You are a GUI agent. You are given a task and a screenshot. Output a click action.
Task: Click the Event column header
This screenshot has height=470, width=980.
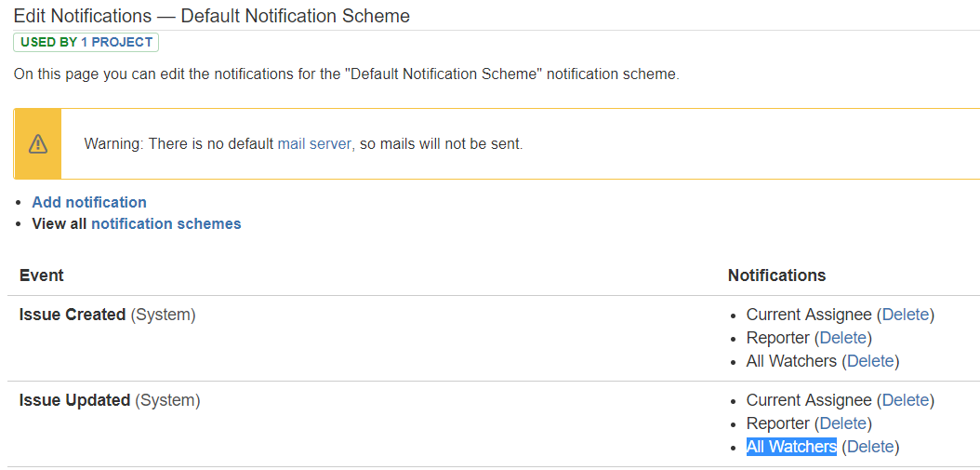click(41, 275)
